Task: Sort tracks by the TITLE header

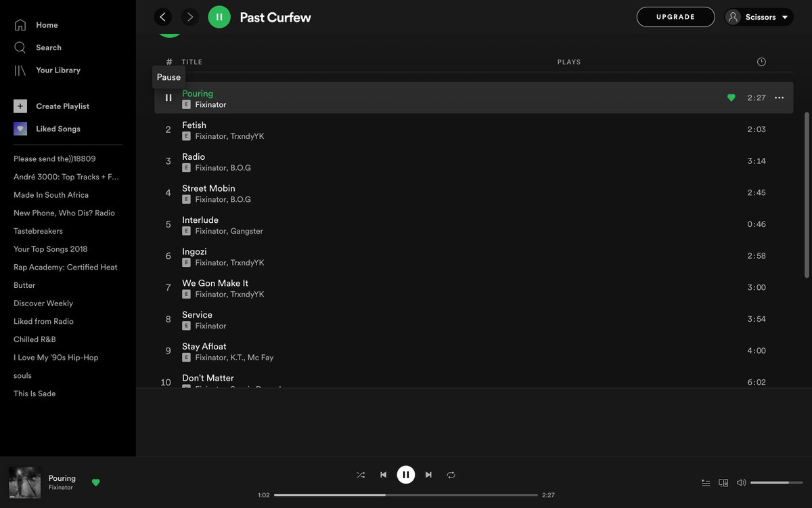Action: point(192,62)
